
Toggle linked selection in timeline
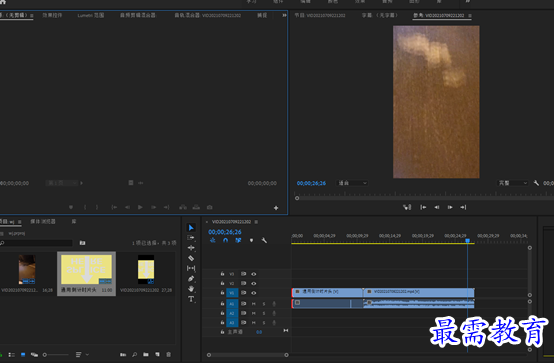point(238,240)
